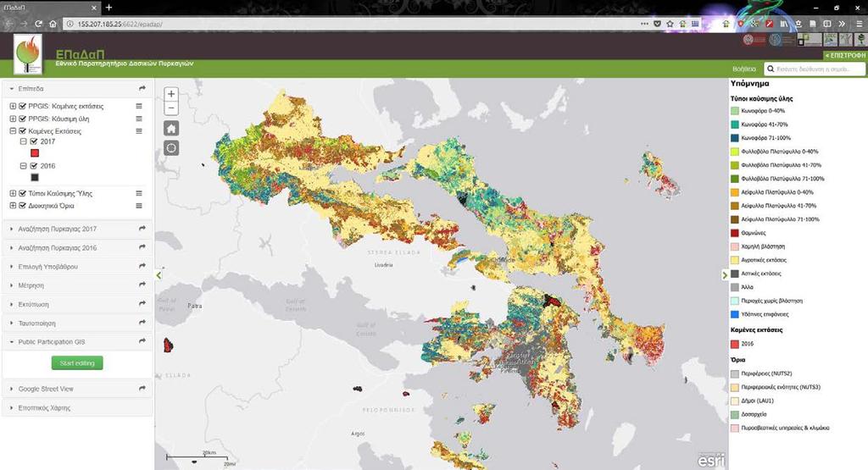
Task: Expand the PPGIS: Καμένες εκτάσεις layer tree
Action: 13,106
